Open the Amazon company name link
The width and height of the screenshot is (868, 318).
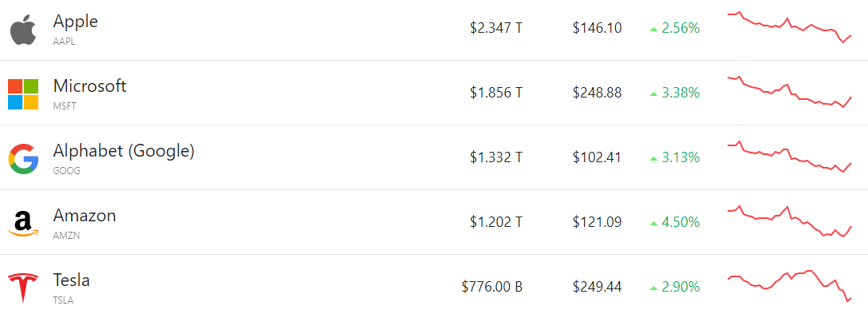84,216
